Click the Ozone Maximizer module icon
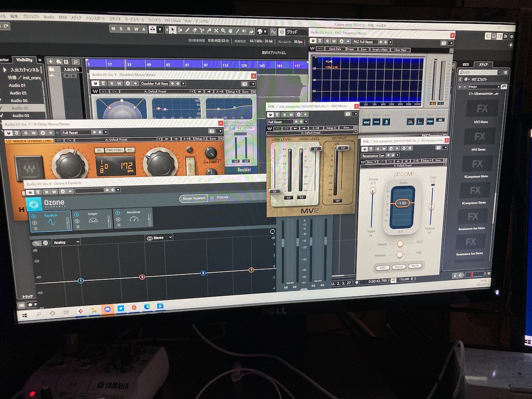Screen dimensions: 532x399 point(134,218)
